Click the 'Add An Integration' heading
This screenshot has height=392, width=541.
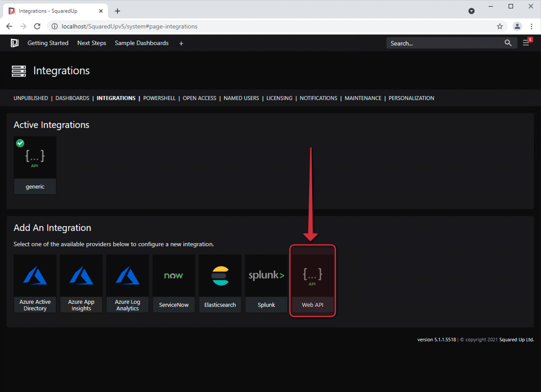point(52,228)
